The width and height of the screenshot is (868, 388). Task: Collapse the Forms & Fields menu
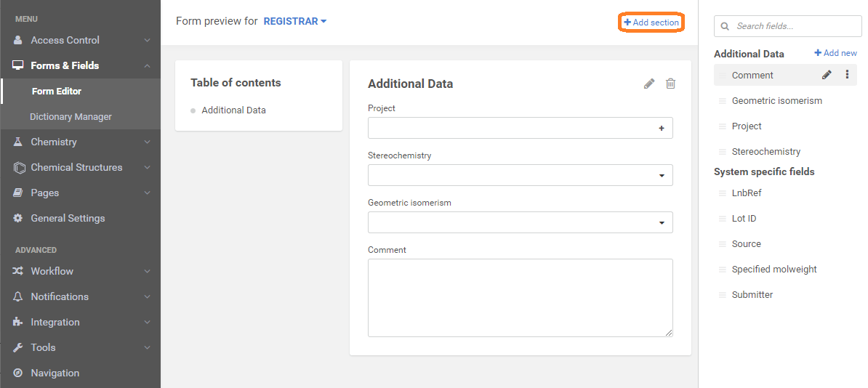point(80,65)
